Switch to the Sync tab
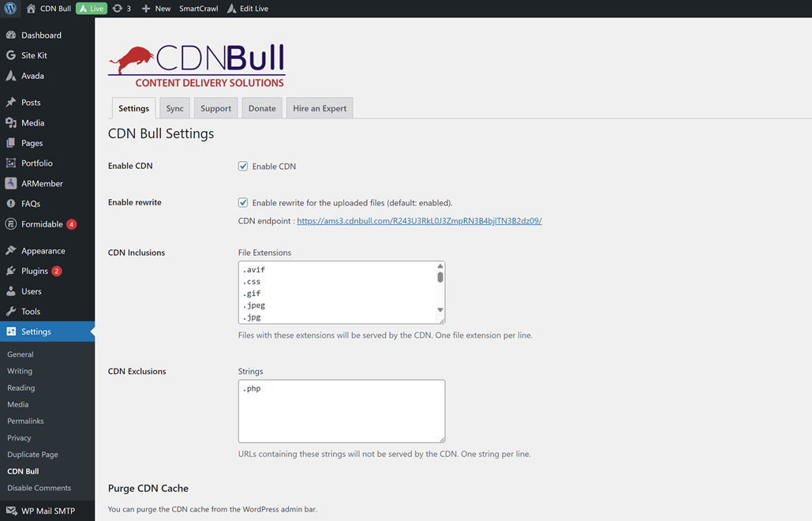 click(174, 108)
